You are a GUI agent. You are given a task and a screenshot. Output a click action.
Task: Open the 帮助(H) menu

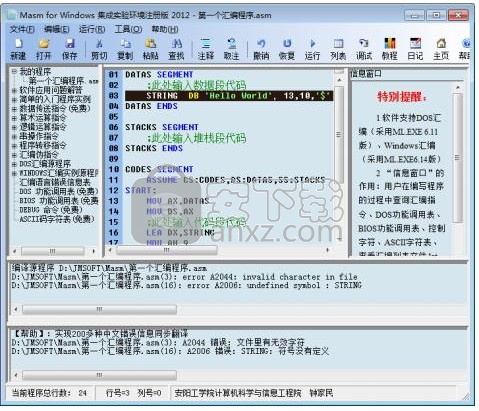[165, 29]
